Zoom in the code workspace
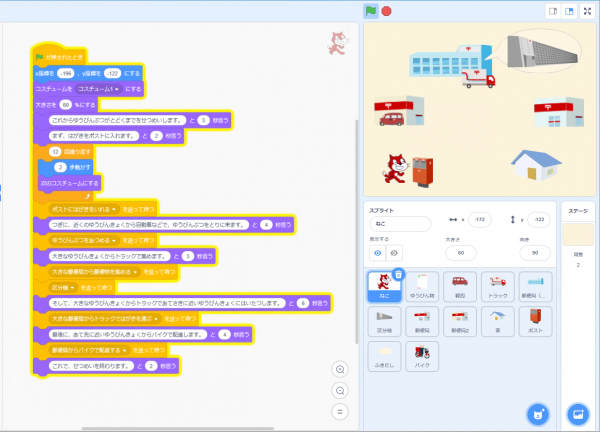Viewport: 600px width, 432px height. pyautogui.click(x=341, y=369)
